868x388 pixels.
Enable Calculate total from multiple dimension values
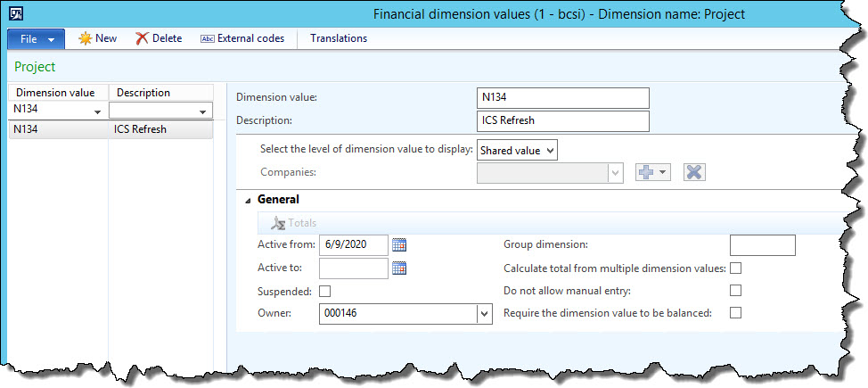735,268
